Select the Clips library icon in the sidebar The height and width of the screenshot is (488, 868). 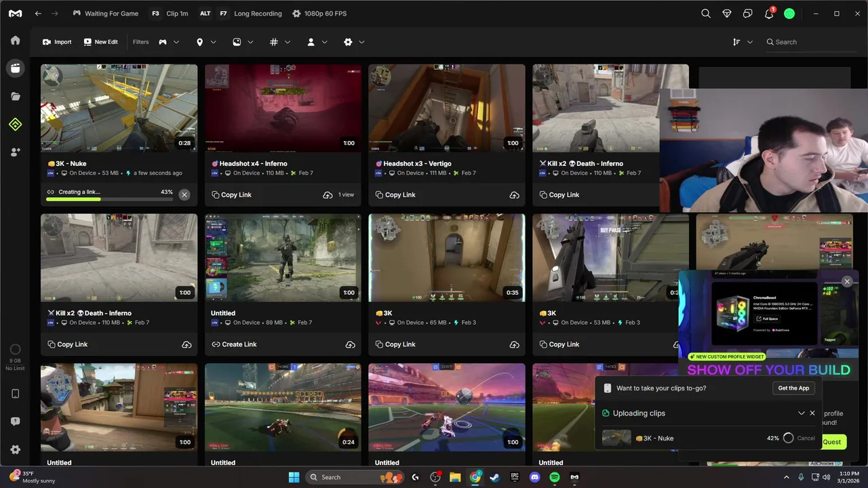coord(15,68)
